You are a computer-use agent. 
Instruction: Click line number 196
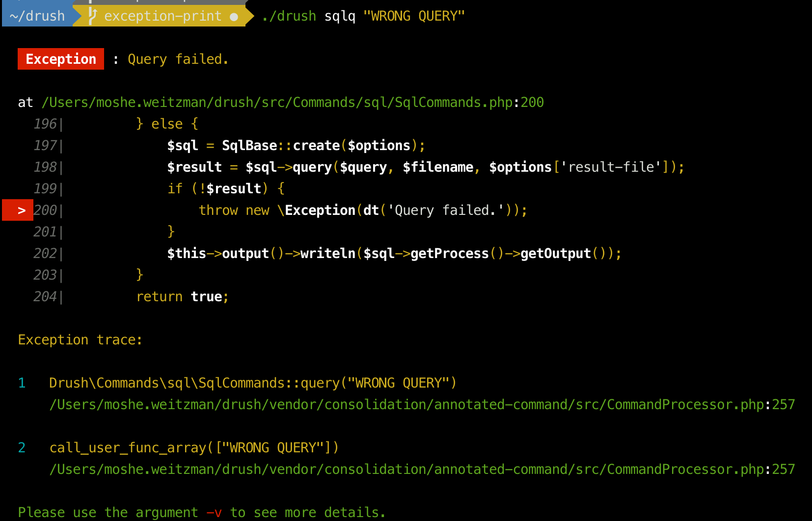pos(45,124)
